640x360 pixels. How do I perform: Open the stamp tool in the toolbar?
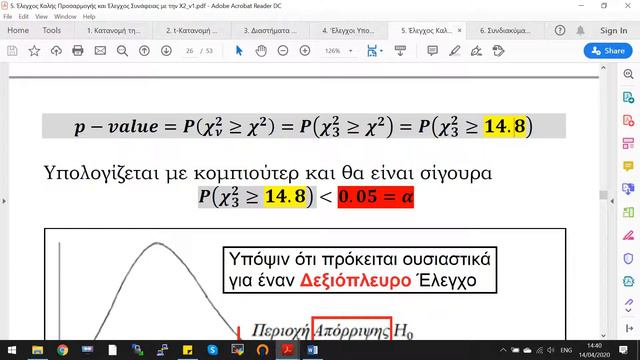(x=498, y=51)
